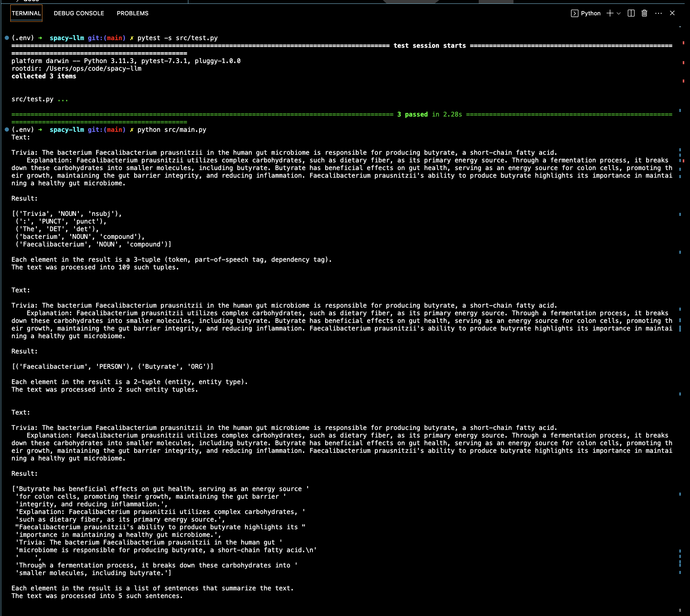This screenshot has height=616, width=690.
Task: Click the ('Faecalibacterium', 'PERSON') entity tuple
Action: (72, 366)
